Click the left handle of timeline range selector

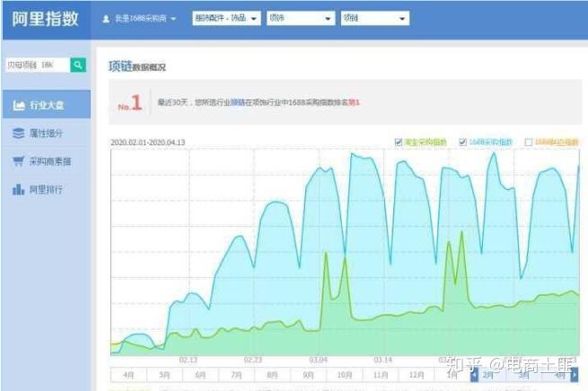474,375
